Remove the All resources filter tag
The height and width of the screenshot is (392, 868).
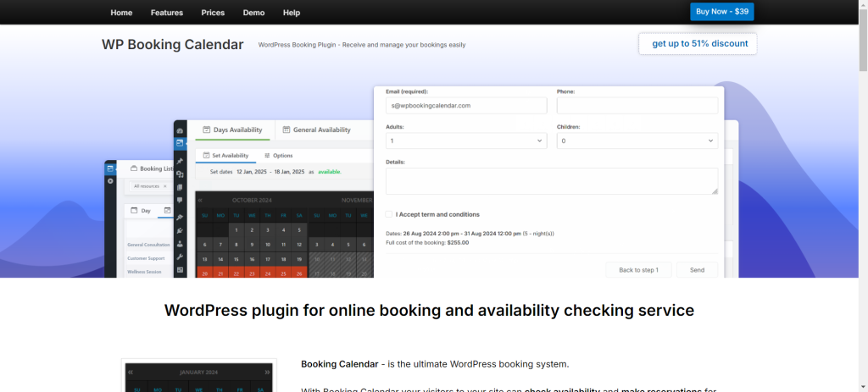point(165,186)
